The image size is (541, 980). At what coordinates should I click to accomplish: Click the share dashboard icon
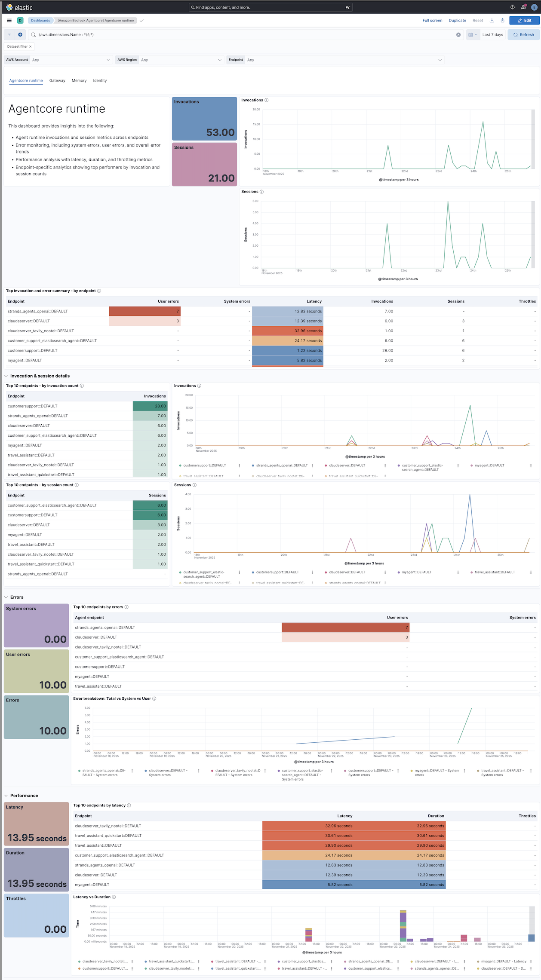pos(502,20)
